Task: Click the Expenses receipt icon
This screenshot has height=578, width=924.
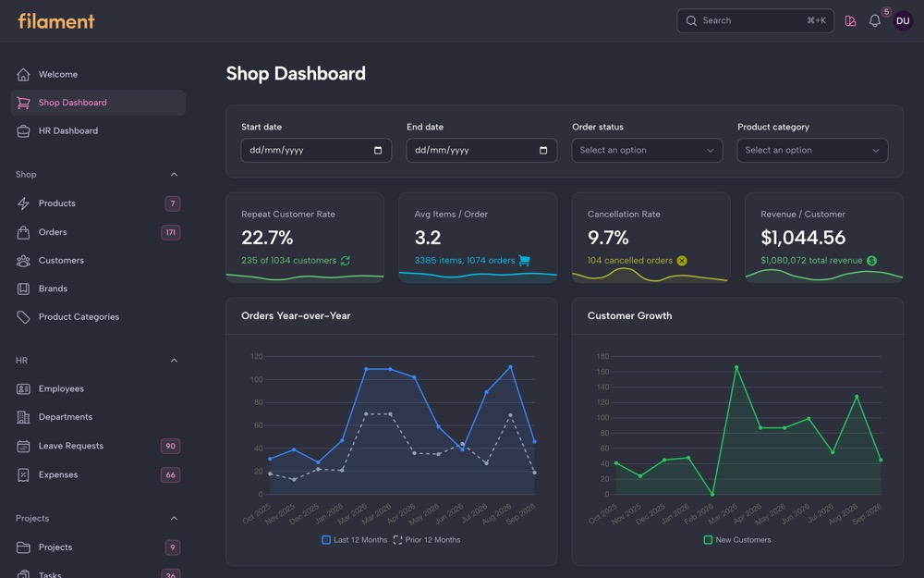Action: coord(23,474)
